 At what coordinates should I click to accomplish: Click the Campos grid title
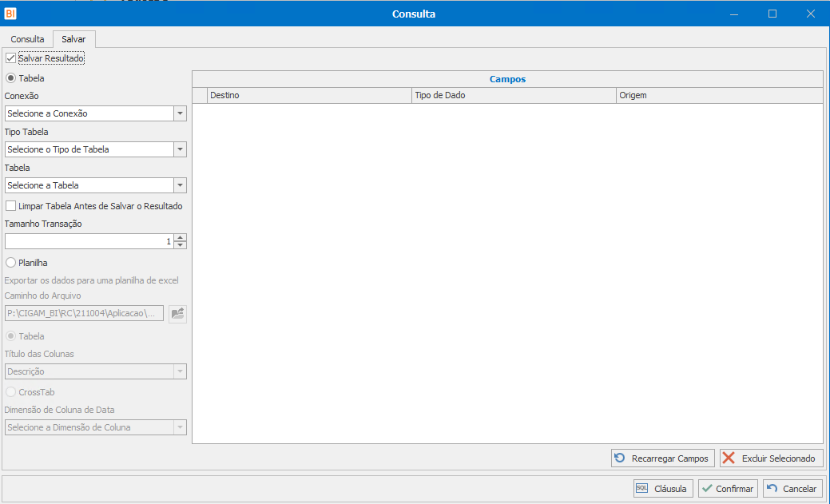[x=507, y=79]
